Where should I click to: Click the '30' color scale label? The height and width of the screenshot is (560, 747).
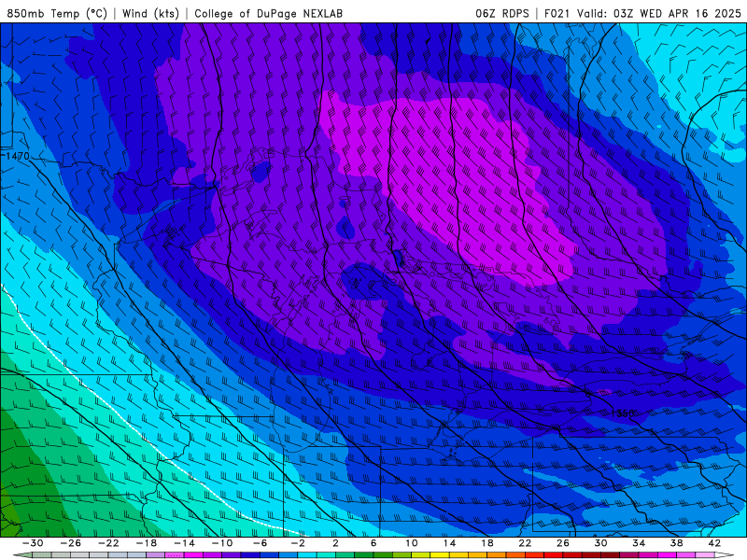click(x=600, y=543)
